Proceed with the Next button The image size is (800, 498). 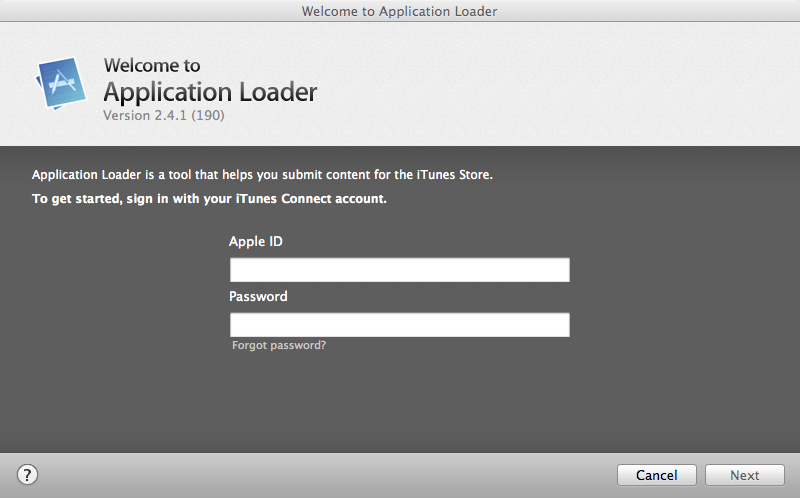[x=745, y=475]
